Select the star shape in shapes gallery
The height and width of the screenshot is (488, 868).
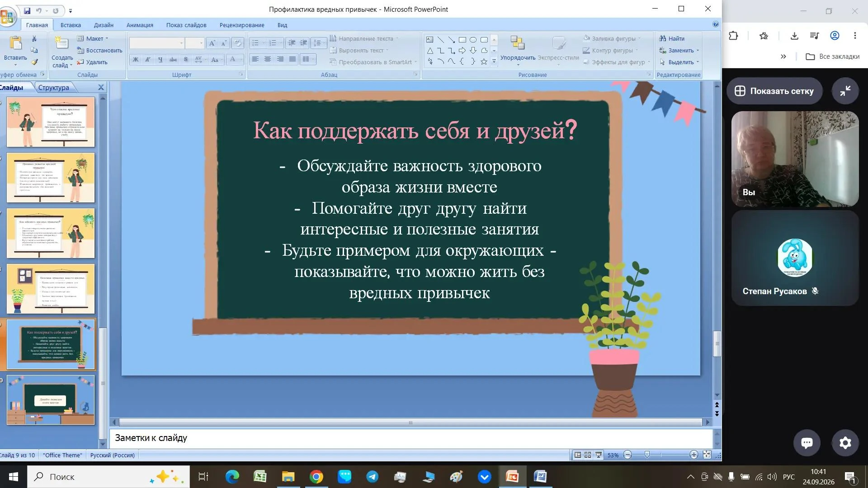click(x=484, y=61)
